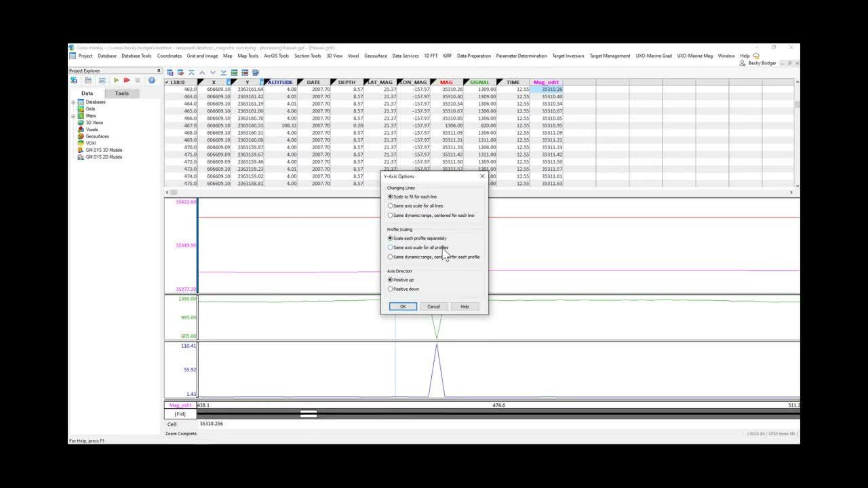The image size is (868, 488).
Task: Click the pin toggle on Project Explorer panel
Action: click(159, 70)
